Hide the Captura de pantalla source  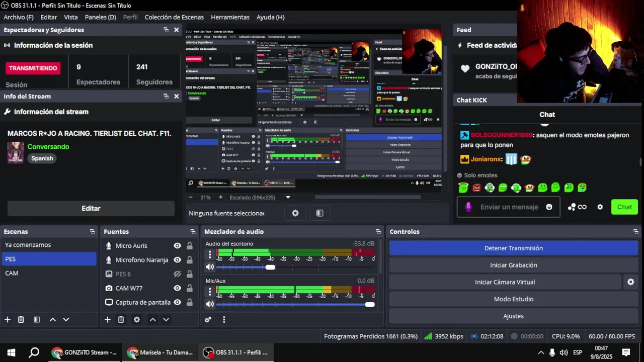click(x=177, y=302)
